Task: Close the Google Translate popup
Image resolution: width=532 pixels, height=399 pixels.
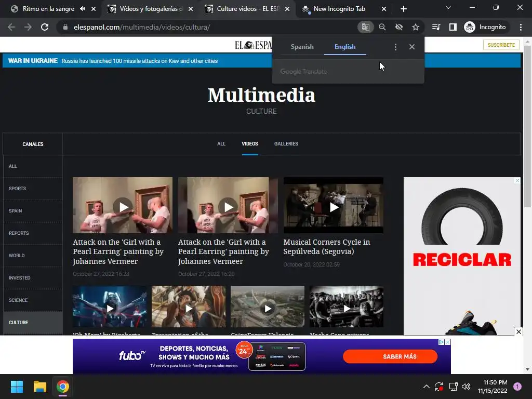Action: pos(412,47)
